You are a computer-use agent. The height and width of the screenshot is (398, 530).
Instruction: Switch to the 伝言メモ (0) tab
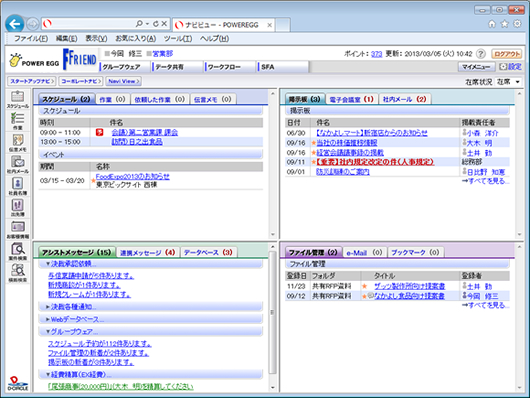pyautogui.click(x=213, y=99)
